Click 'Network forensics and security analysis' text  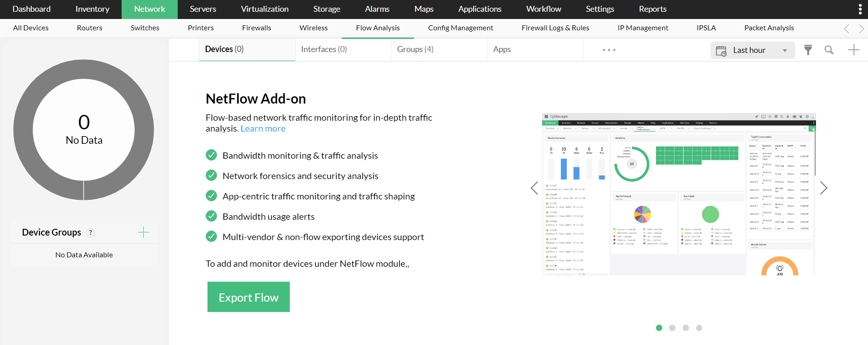(x=301, y=176)
